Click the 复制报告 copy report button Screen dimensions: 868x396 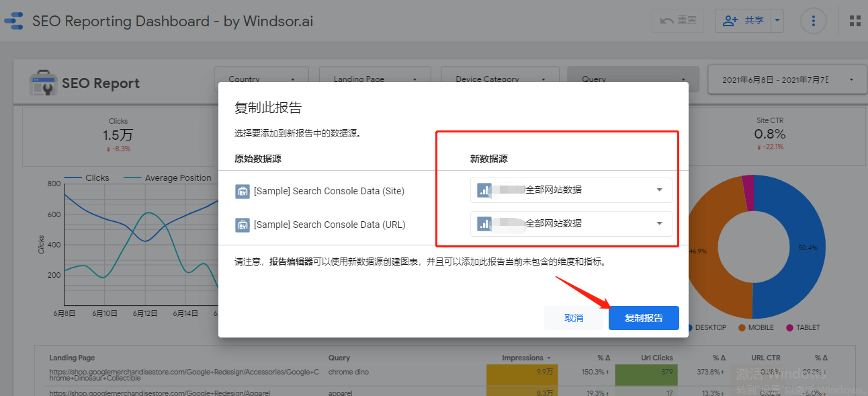click(x=644, y=318)
